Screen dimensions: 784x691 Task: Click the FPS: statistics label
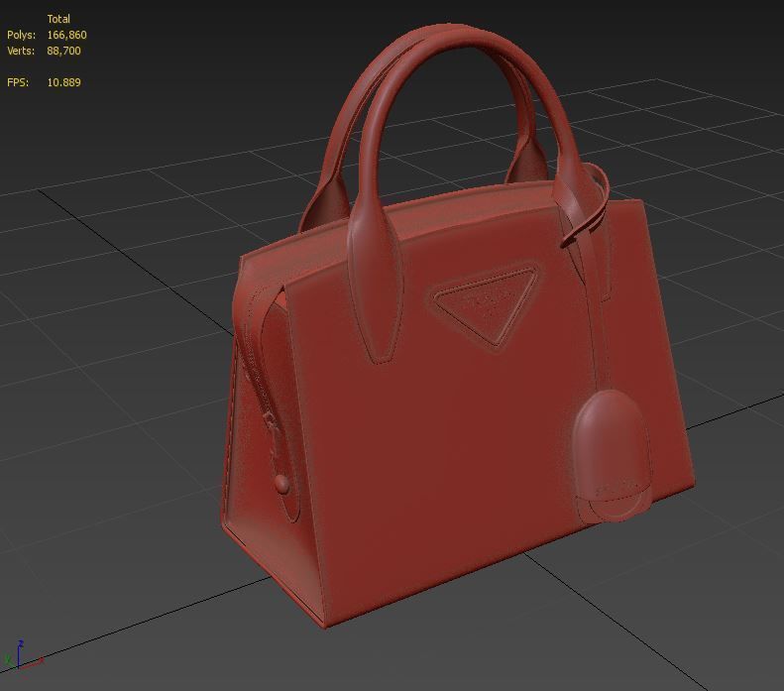pos(18,82)
